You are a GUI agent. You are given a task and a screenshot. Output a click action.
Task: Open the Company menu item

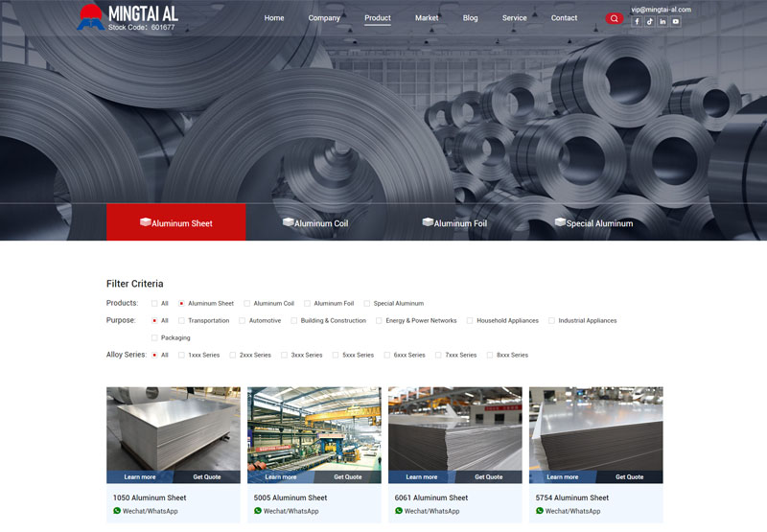point(324,18)
